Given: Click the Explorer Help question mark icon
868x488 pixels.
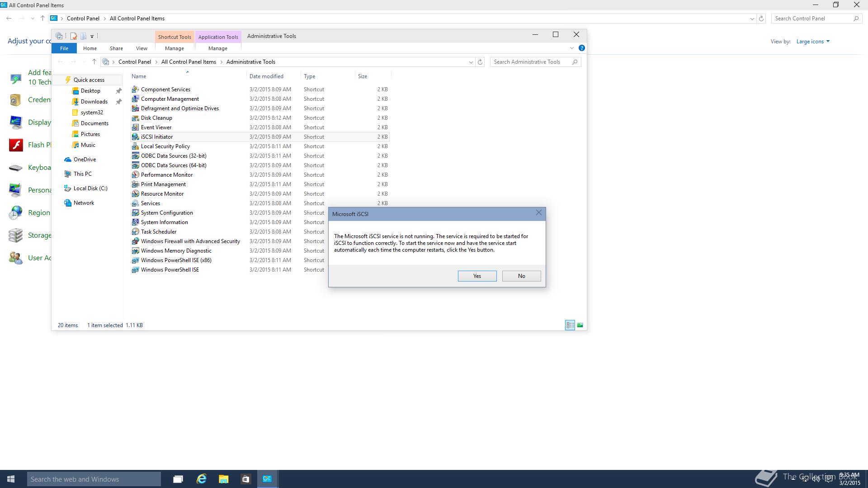Looking at the screenshot, I should coord(582,48).
